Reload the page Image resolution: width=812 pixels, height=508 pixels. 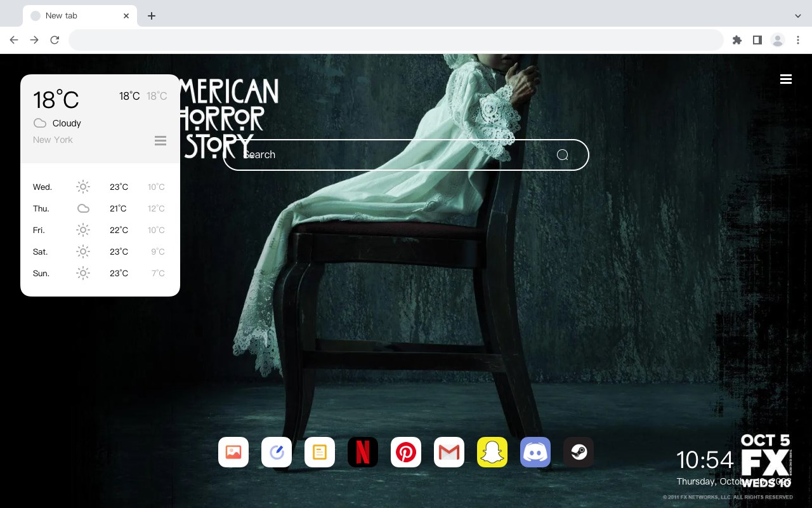[x=55, y=40]
